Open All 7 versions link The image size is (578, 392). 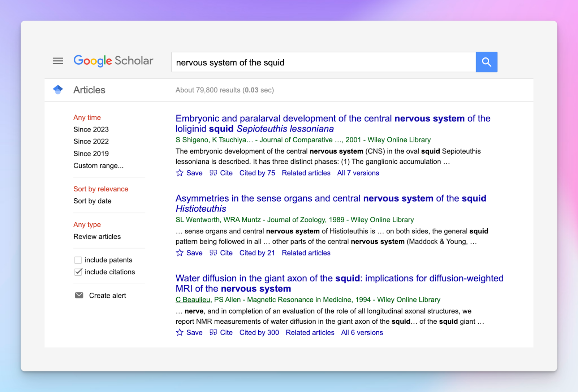coord(358,173)
